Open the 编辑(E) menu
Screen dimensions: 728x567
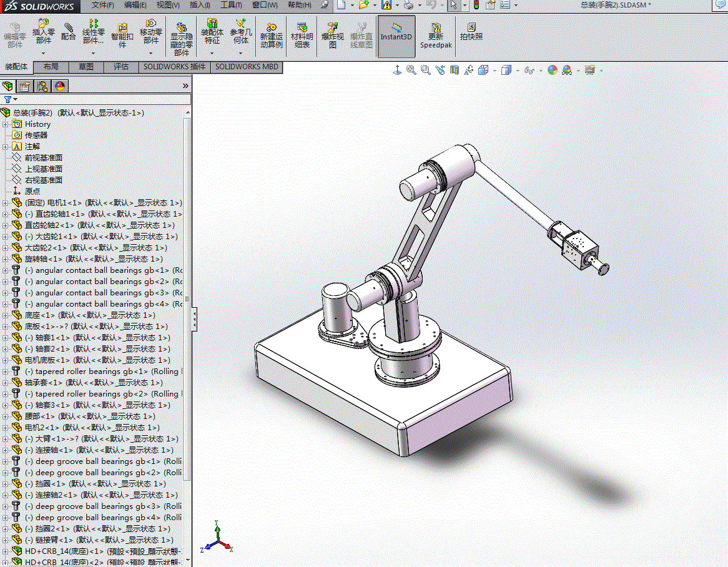tap(135, 5)
